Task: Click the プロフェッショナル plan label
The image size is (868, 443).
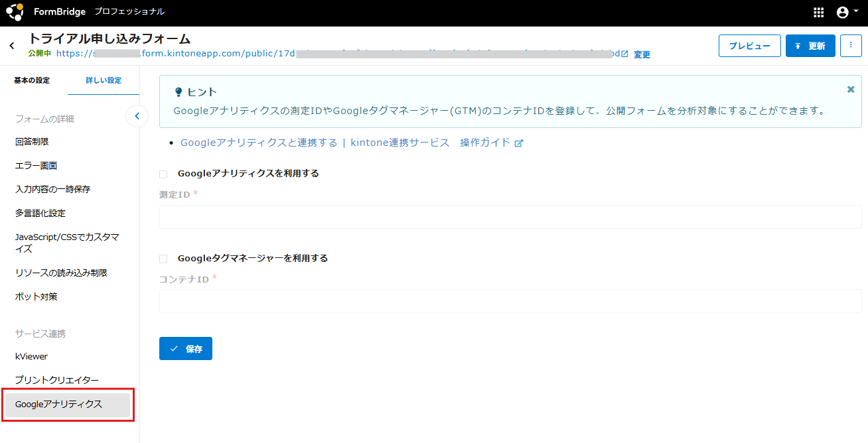Action: click(129, 12)
